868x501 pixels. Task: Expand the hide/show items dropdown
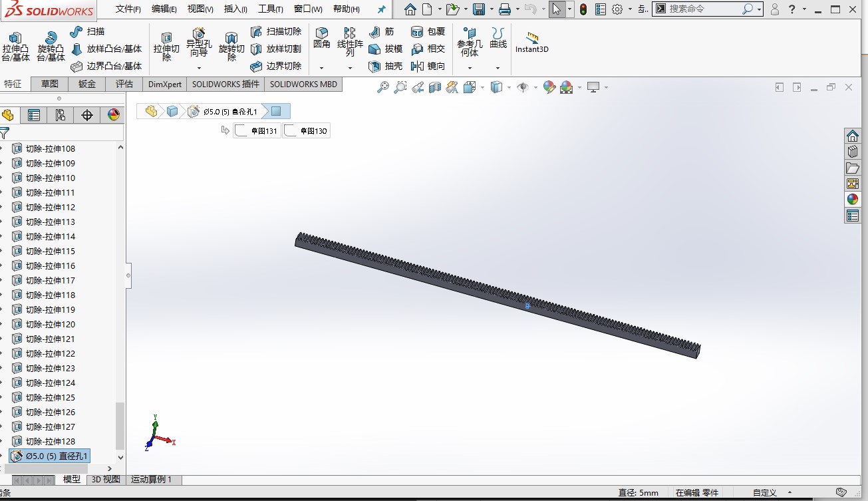coord(535,87)
